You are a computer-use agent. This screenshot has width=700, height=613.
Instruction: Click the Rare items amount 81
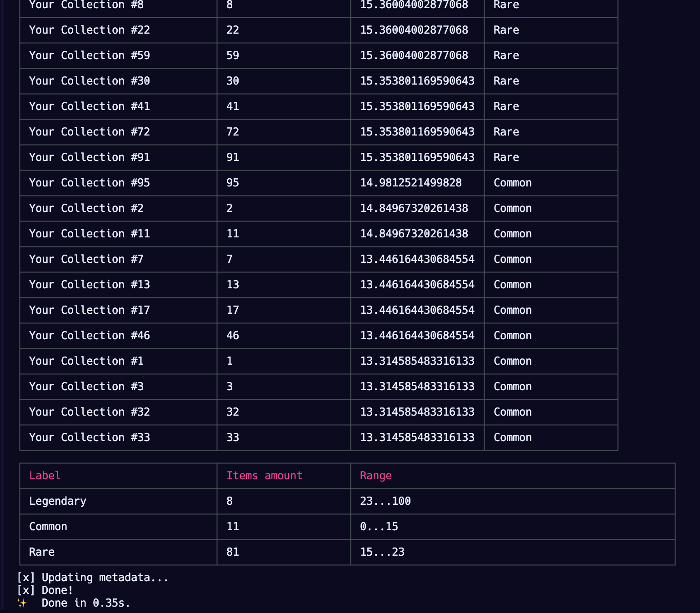click(x=233, y=552)
